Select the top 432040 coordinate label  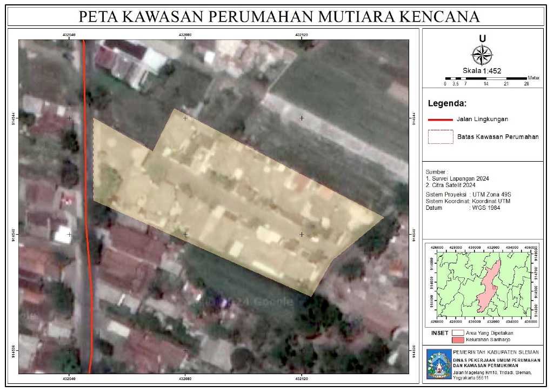pos(69,35)
